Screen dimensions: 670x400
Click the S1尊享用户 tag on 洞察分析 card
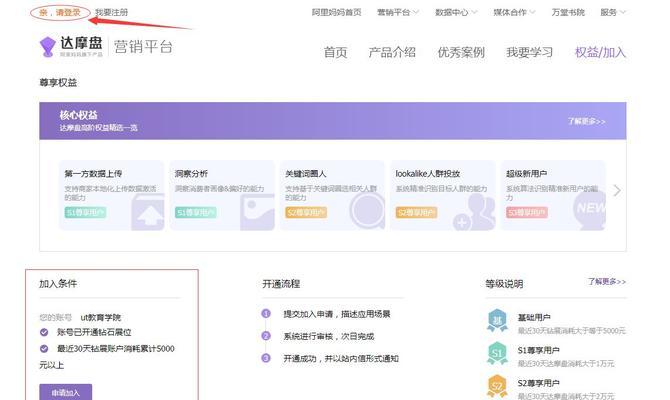coord(196,212)
